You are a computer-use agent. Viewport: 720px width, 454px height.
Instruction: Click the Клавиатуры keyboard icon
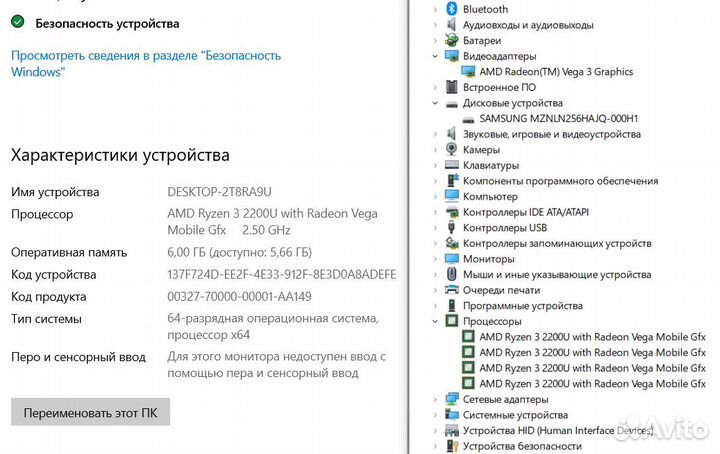[452, 164]
